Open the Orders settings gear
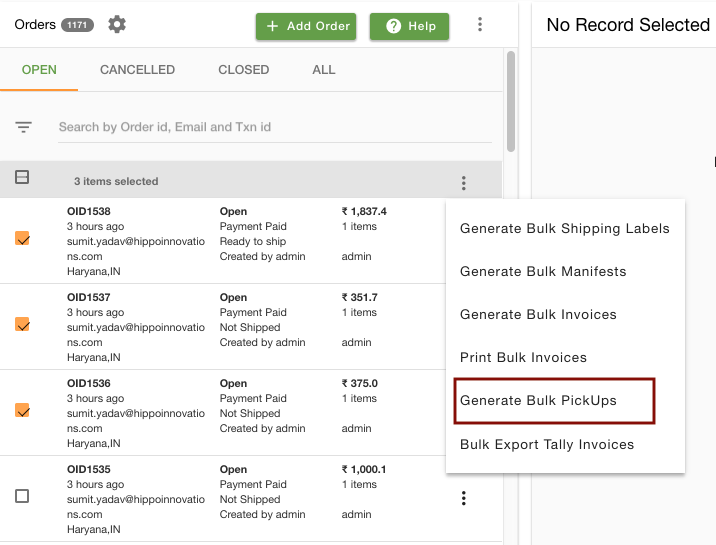716x545 pixels. point(117,24)
